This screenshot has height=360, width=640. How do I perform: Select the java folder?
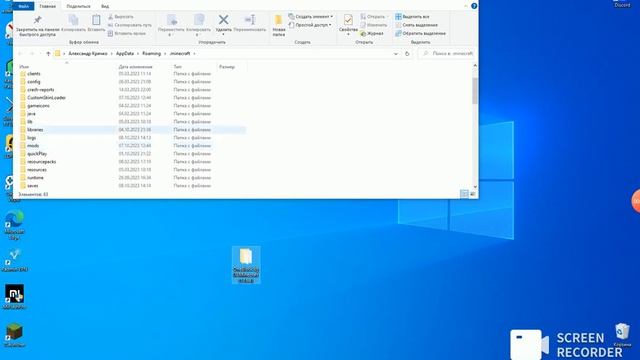point(31,113)
